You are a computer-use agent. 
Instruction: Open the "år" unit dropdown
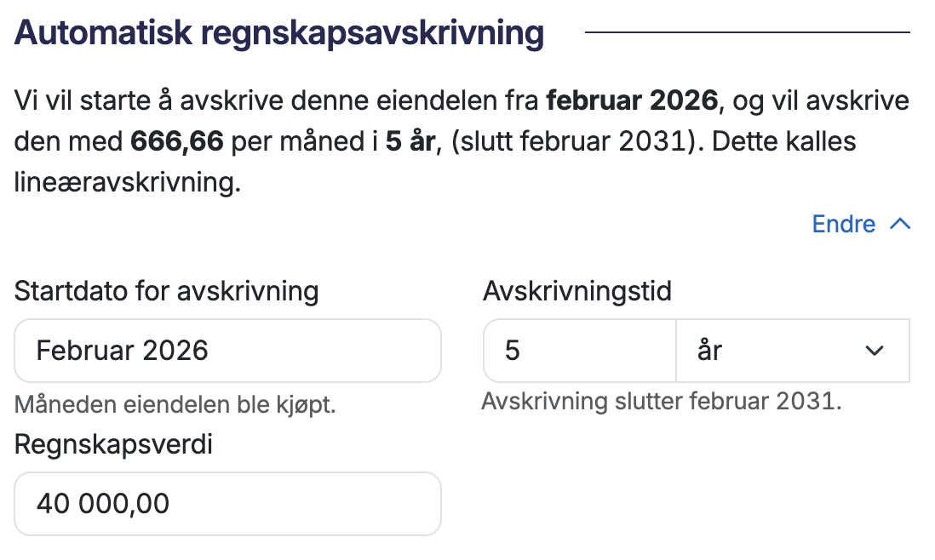[792, 351]
